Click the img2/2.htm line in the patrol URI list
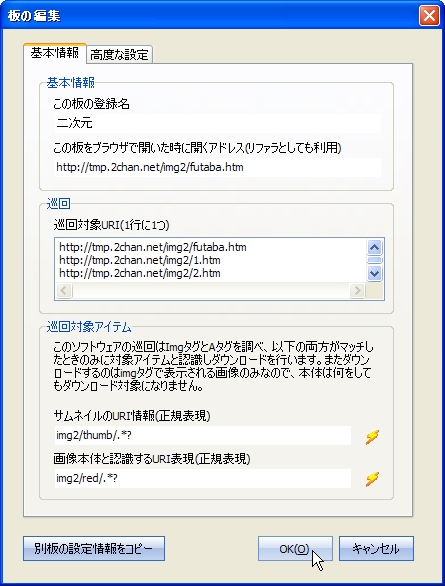 click(140, 273)
